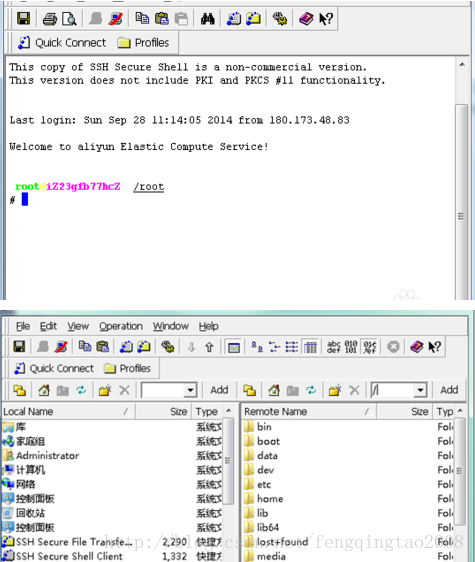Toggle the transfer view panel icon

click(234, 347)
